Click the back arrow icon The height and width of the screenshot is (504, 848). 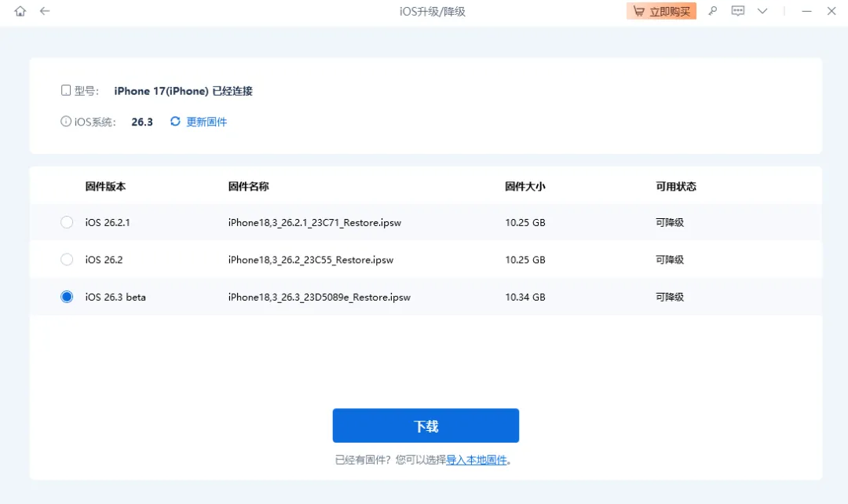pos(45,11)
